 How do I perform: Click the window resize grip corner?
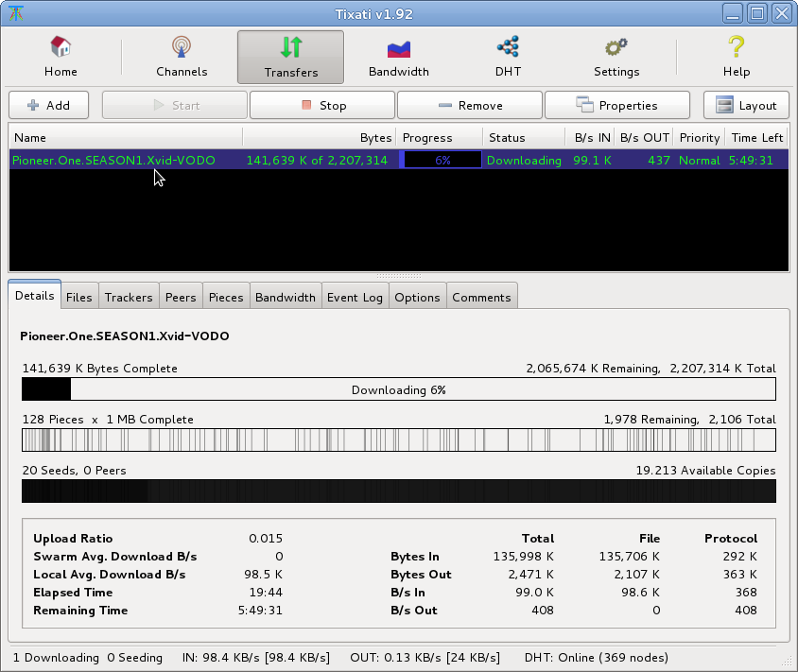[787, 661]
